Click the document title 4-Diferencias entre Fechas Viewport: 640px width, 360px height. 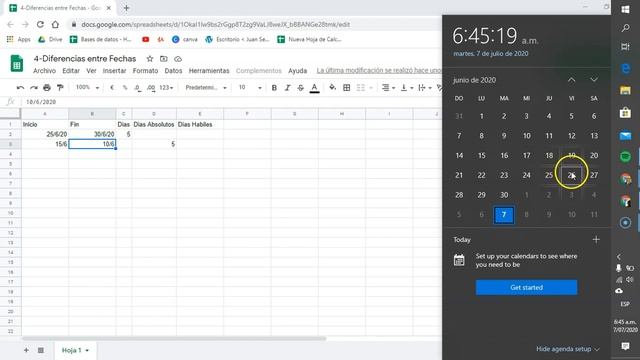pyautogui.click(x=85, y=59)
